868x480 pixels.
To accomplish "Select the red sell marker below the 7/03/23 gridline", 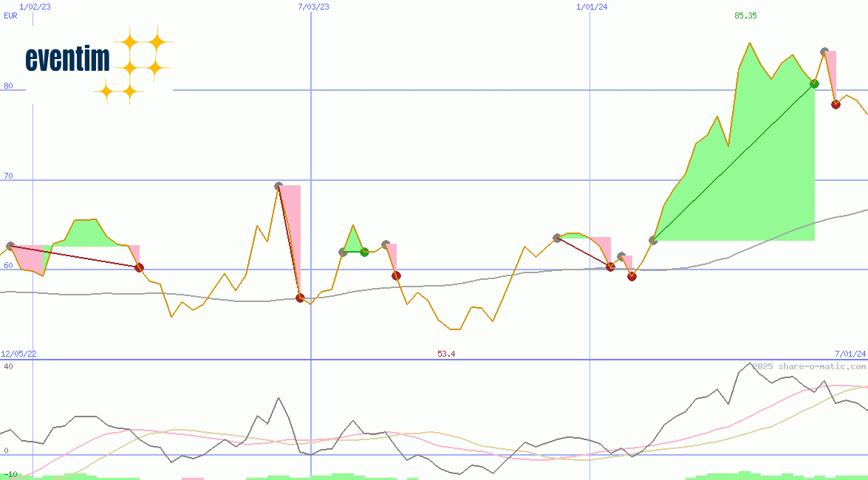I will [301, 298].
